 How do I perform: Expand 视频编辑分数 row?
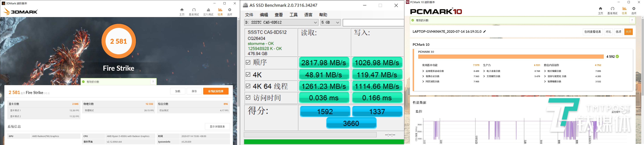click(545, 81)
